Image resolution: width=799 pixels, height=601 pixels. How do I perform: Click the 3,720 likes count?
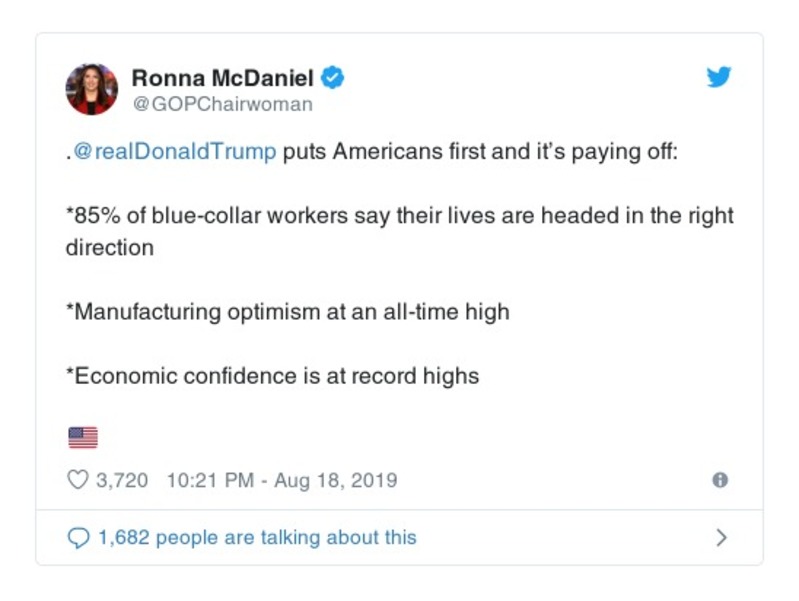click(x=121, y=480)
